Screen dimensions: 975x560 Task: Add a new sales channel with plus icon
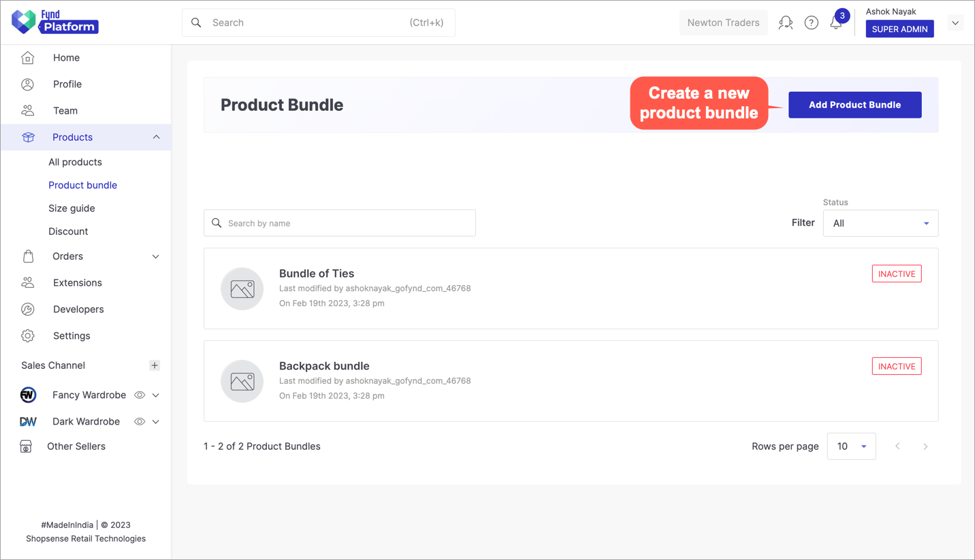pyautogui.click(x=155, y=365)
